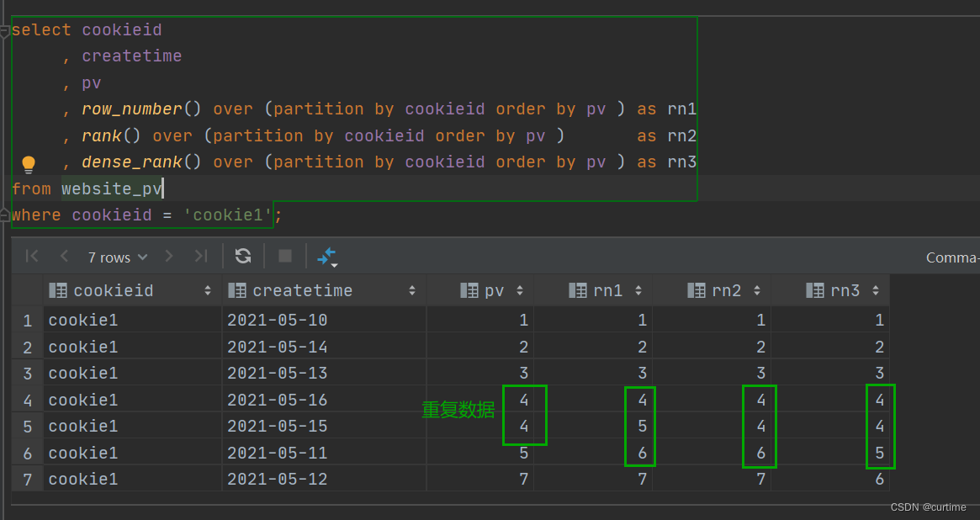Open the 7 rows page size dropdown

[118, 257]
